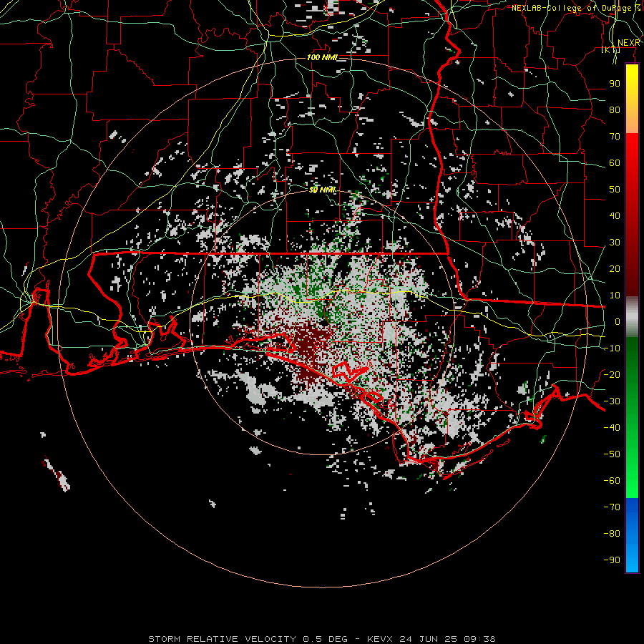This screenshot has height=644, width=644.
Task: Click the -10 value on velocity scale
Action: (x=612, y=348)
